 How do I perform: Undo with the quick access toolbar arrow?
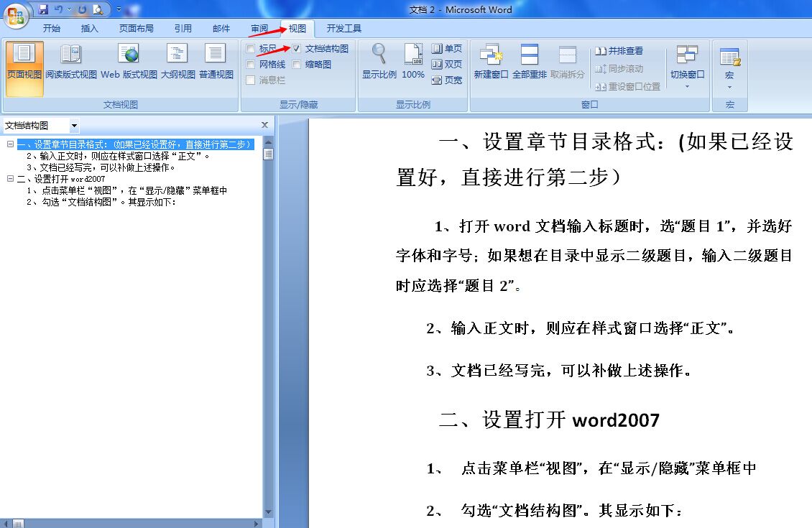tap(58, 9)
